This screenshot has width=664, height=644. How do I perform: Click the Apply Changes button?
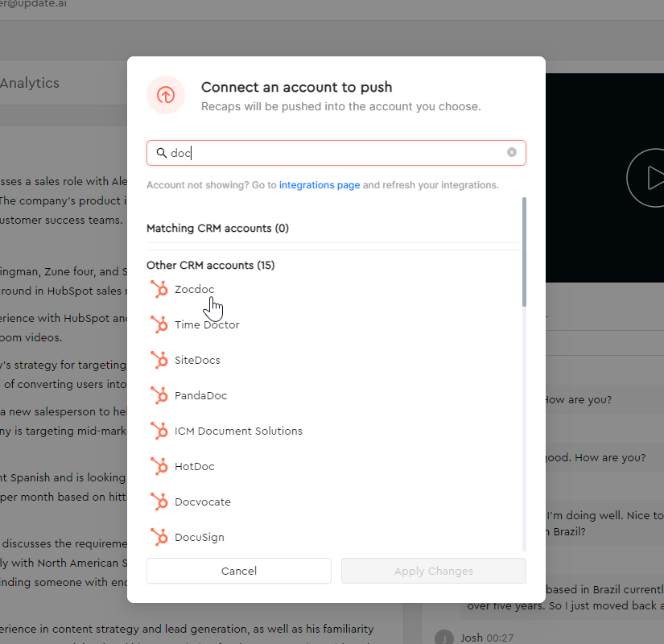434,571
